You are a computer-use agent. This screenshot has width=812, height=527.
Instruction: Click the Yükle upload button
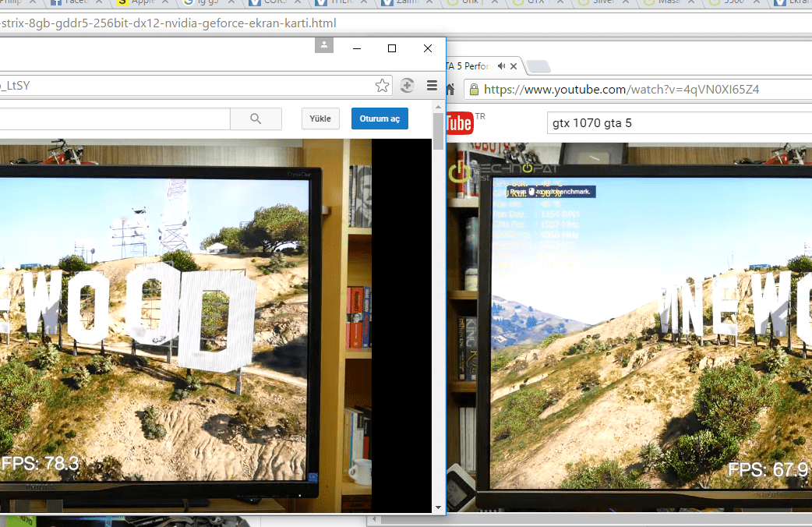320,118
